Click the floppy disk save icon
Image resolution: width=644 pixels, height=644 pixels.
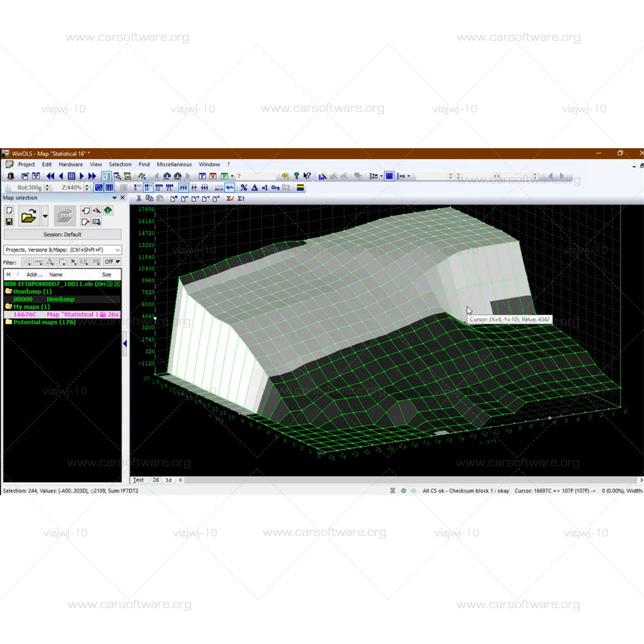click(x=9, y=222)
